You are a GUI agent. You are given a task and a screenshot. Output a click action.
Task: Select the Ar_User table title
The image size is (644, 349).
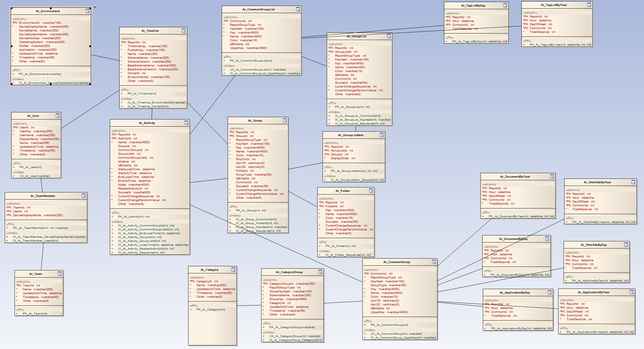(x=33, y=116)
